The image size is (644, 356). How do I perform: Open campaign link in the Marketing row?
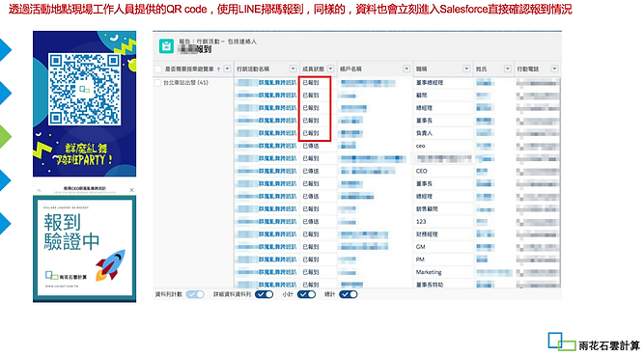pyautogui.click(x=266, y=272)
